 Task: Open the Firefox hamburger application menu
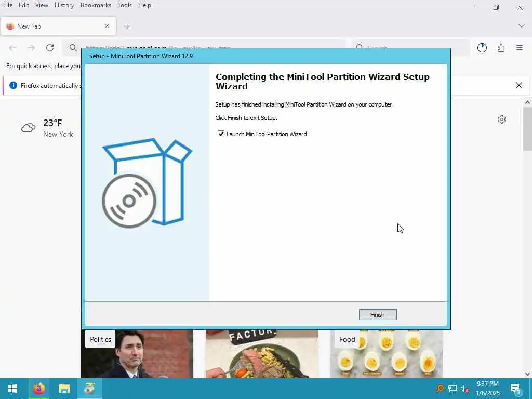point(520,48)
